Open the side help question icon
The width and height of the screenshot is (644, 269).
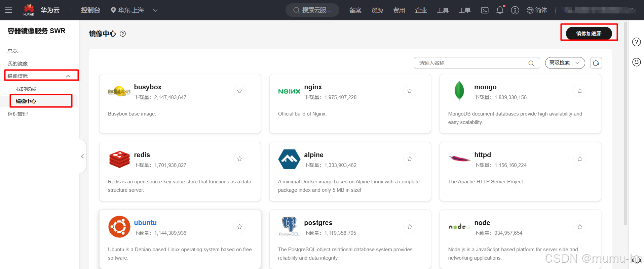pos(636,42)
